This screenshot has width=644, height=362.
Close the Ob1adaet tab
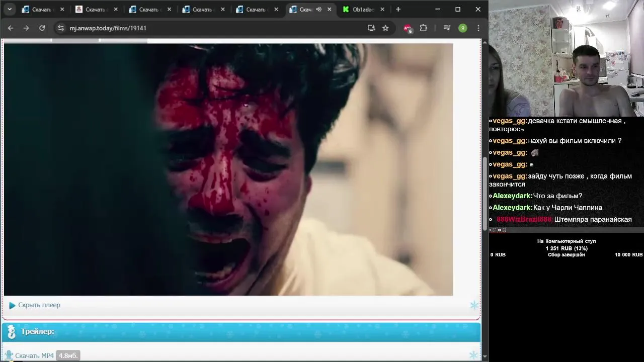click(x=382, y=10)
